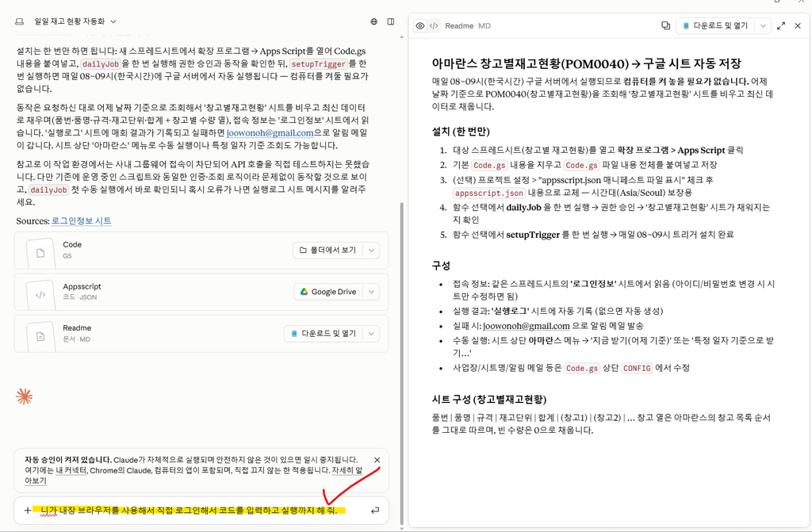Expand Readme panel to fullscreen
Screen dimensions: 812x532
click(x=781, y=25)
